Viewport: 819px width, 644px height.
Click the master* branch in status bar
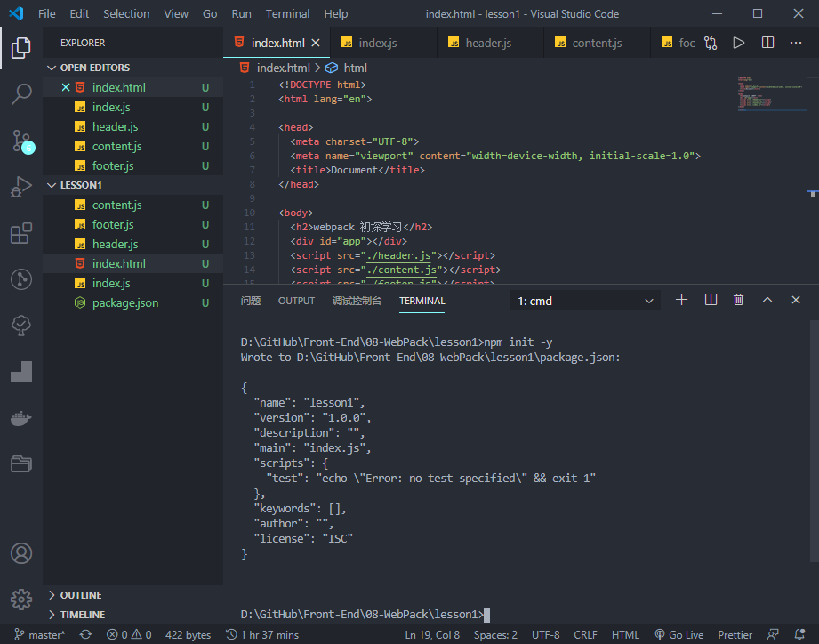40,634
